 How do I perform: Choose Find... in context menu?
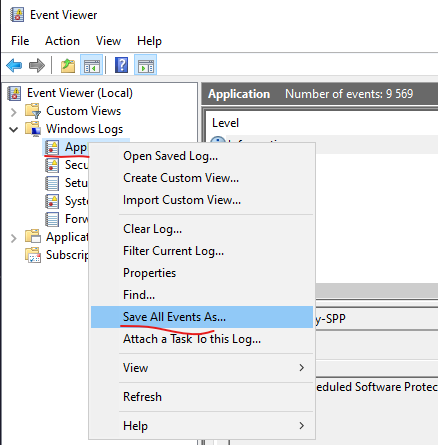tap(202, 295)
